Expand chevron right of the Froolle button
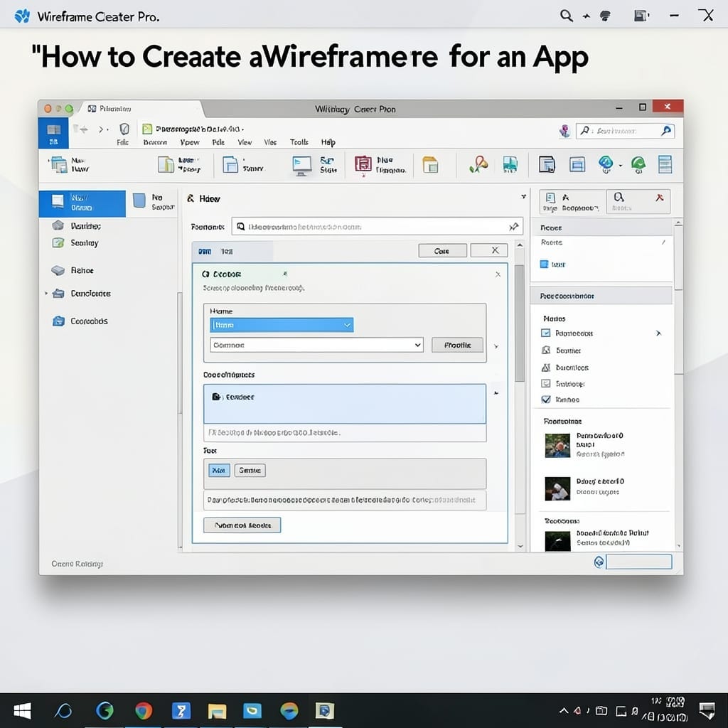728x728 pixels. [x=496, y=346]
